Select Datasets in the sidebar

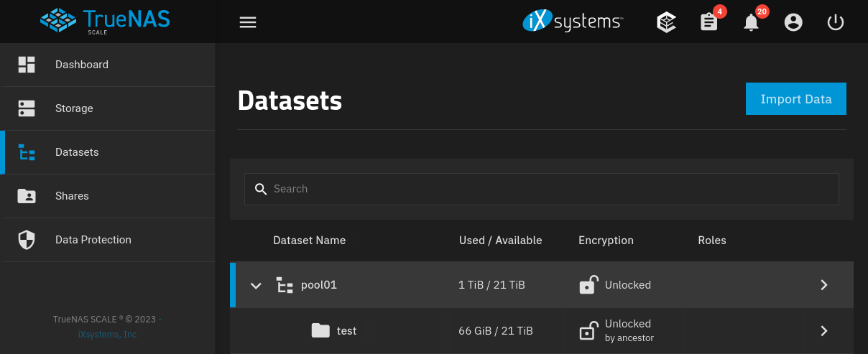click(x=108, y=152)
